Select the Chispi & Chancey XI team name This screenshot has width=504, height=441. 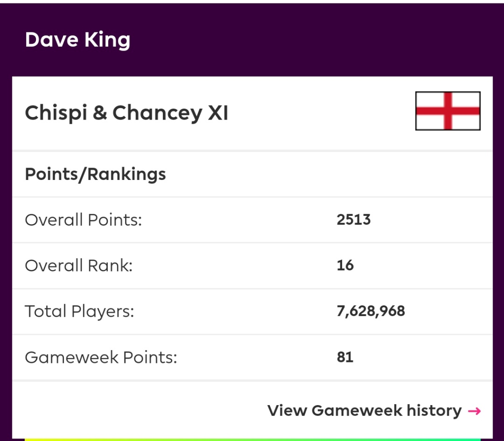pyautogui.click(x=126, y=114)
